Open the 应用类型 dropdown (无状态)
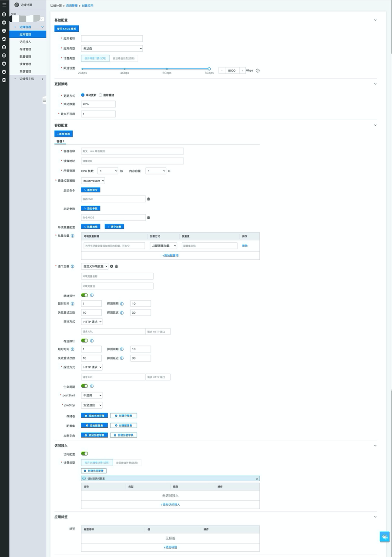This screenshot has width=392, height=557. pyautogui.click(x=112, y=49)
